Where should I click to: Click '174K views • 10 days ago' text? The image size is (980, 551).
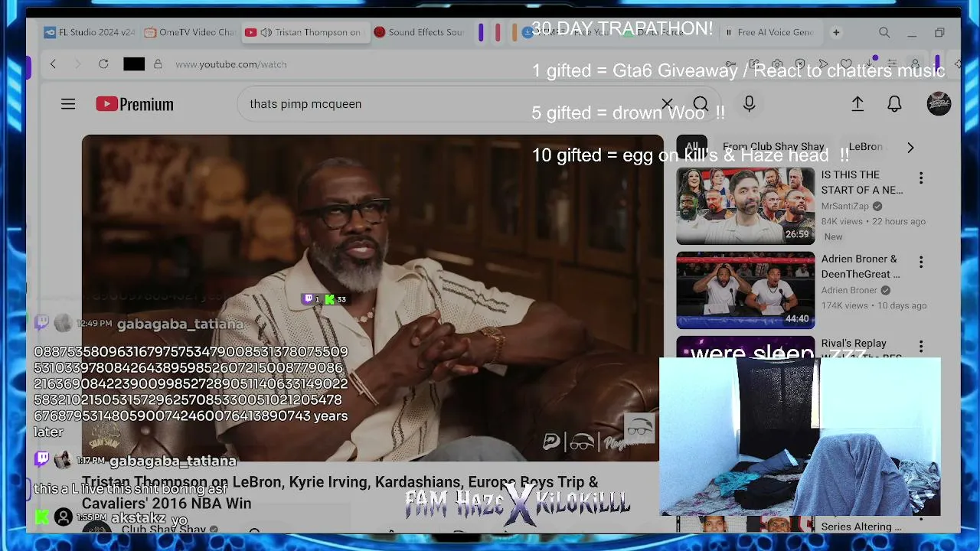874,305
